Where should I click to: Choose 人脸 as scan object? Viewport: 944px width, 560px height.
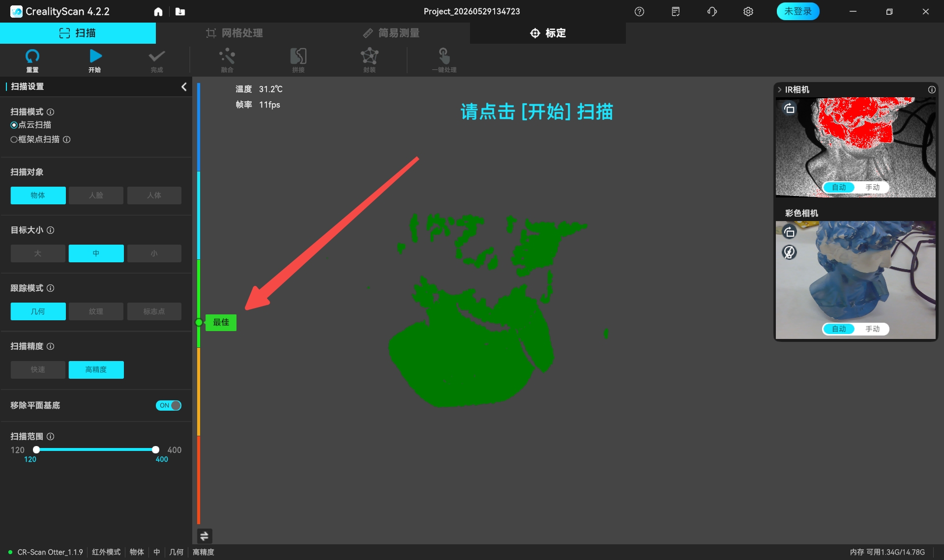(96, 196)
